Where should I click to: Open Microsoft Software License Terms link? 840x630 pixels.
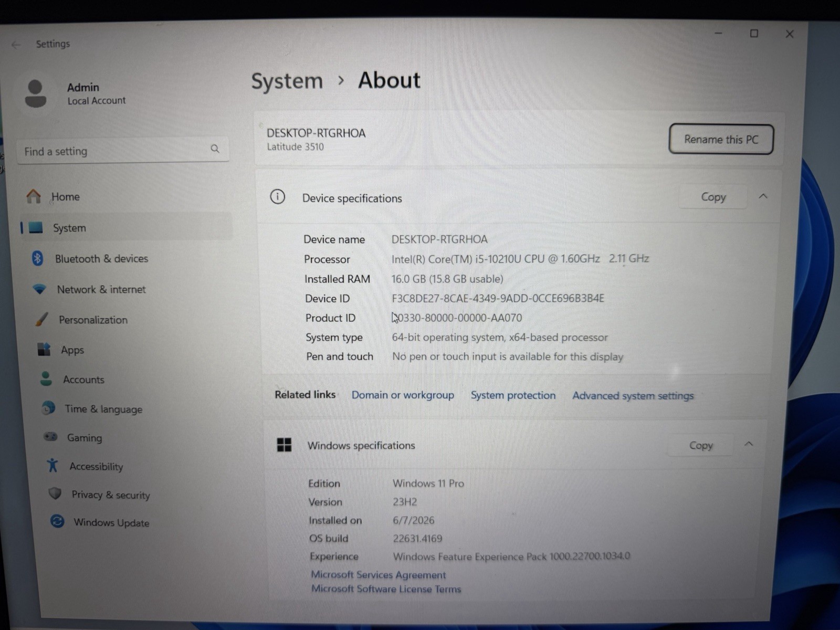(386, 589)
